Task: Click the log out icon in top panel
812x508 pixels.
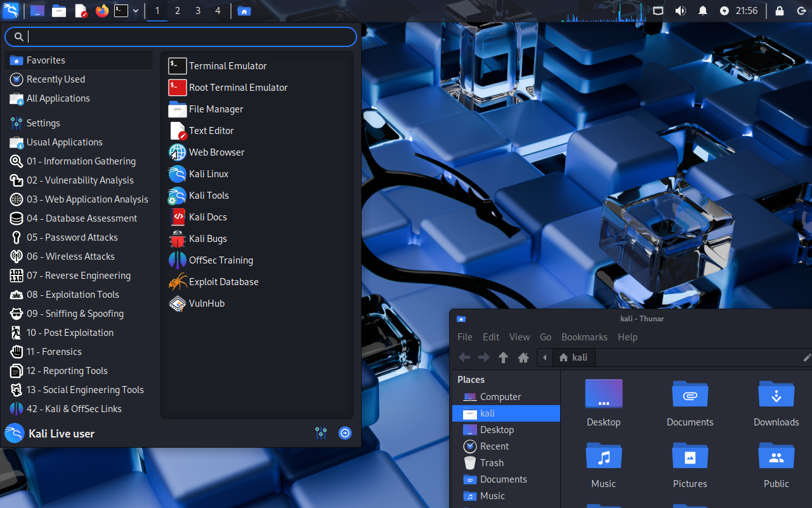Action: pos(801,11)
